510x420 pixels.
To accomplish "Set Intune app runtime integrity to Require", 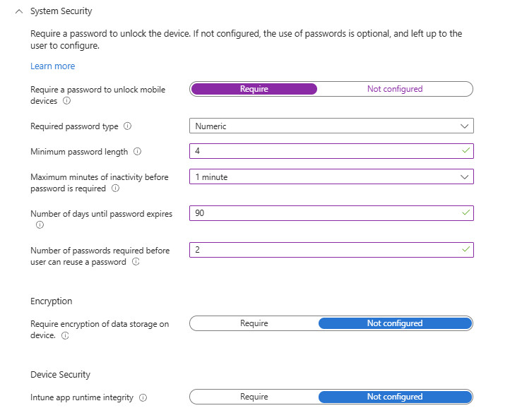I will click(x=254, y=397).
